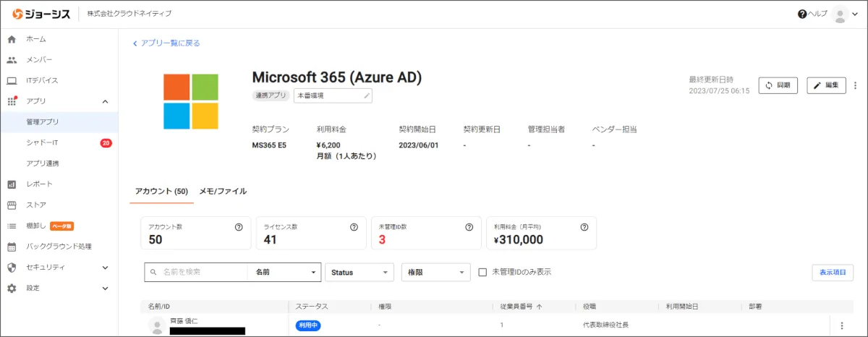
Task: Open the Store icon in the sidebar
Action: pos(12,205)
